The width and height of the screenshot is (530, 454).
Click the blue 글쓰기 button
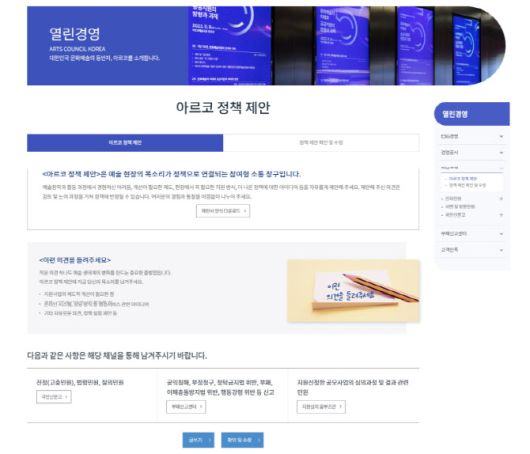pos(198,440)
